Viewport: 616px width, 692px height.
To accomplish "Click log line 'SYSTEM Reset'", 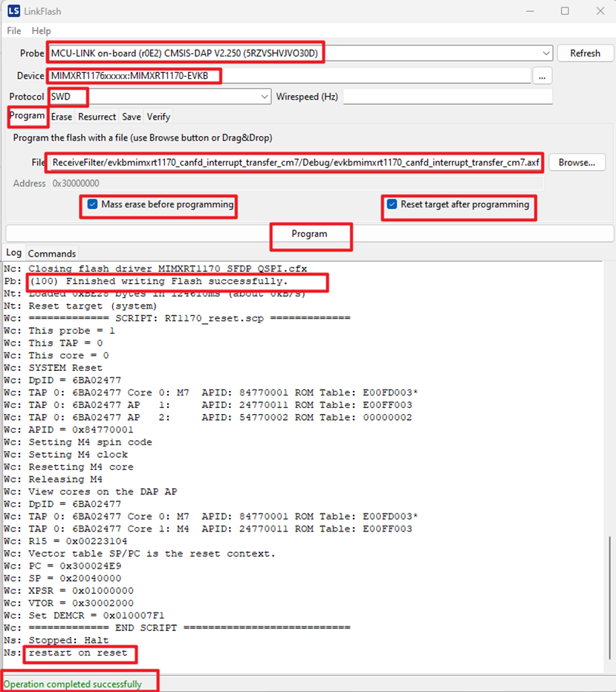I will point(65,368).
